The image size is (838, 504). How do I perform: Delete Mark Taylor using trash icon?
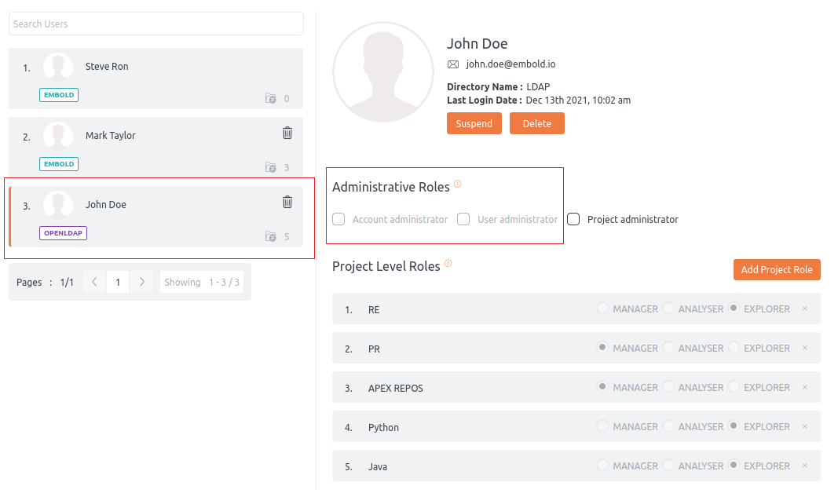287,133
